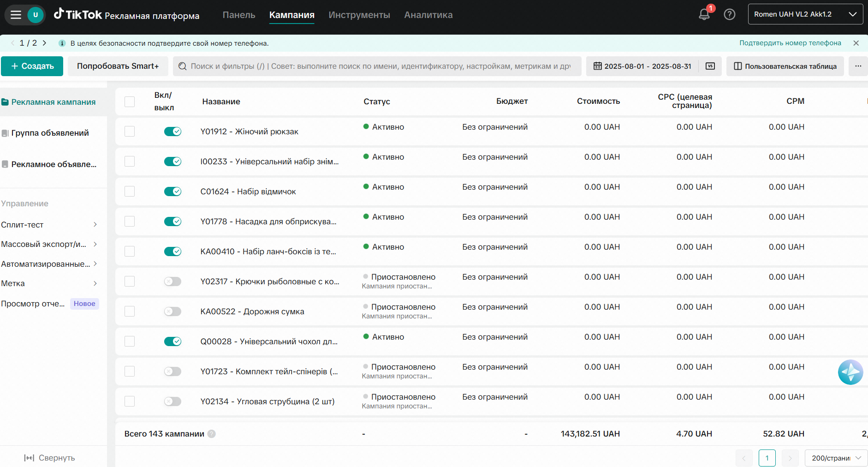
Task: Turn off the Y01912 Жіночий рюкзак campaign
Action: [x=172, y=132]
